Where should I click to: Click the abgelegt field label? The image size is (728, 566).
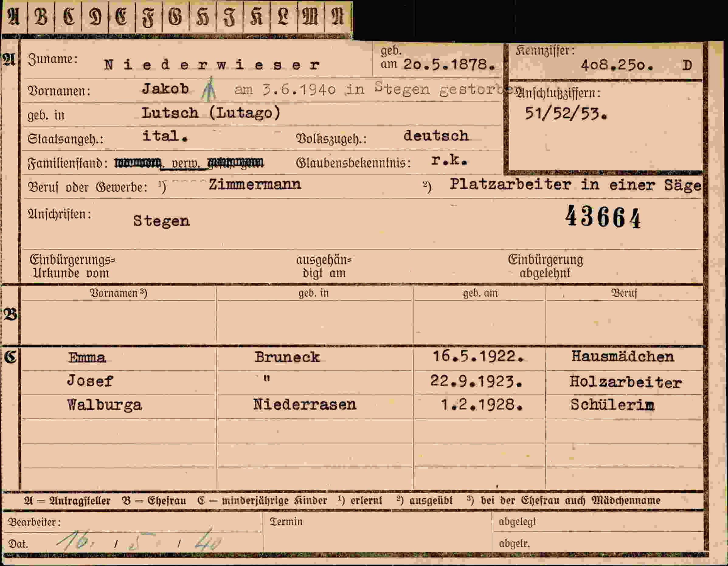[x=517, y=522]
